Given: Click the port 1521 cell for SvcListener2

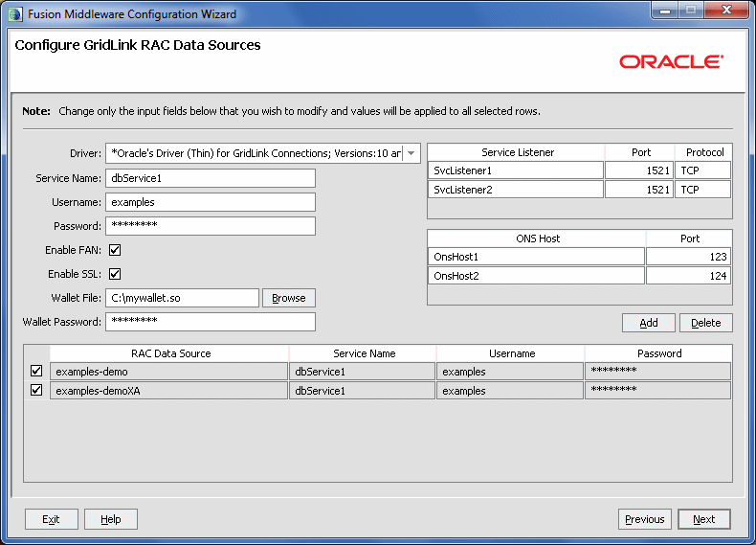Looking at the screenshot, I should coord(639,190).
